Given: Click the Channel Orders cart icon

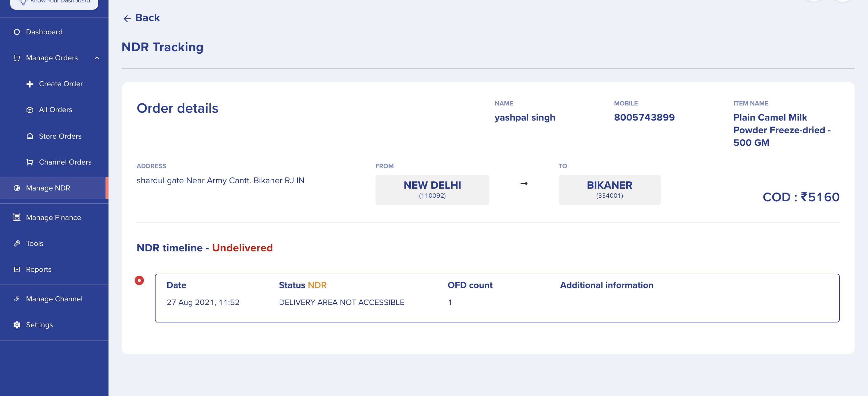Looking at the screenshot, I should pyautogui.click(x=30, y=162).
